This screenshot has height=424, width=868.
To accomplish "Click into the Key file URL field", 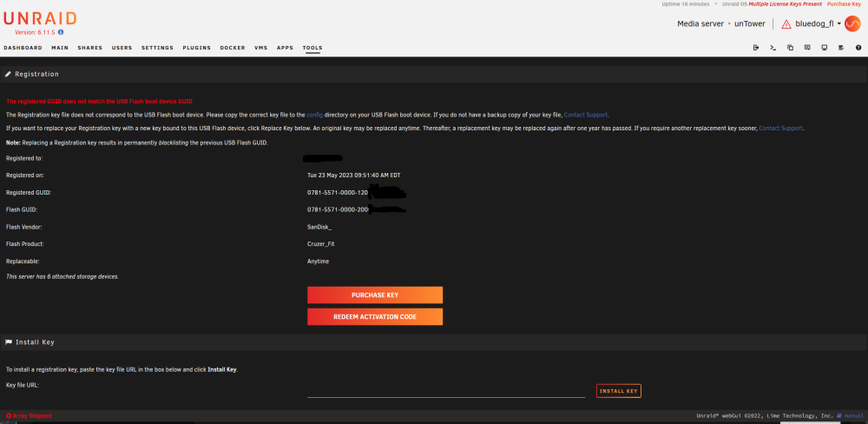I will 446,391.
